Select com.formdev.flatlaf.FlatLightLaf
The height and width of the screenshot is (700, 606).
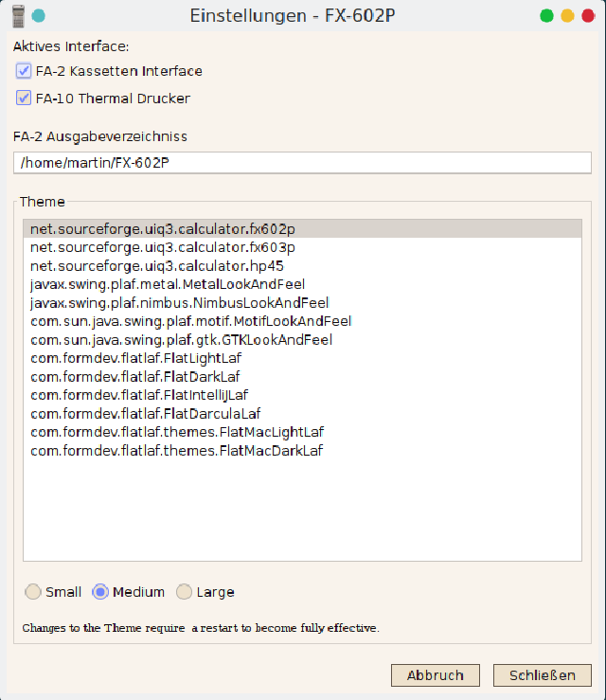(303, 358)
